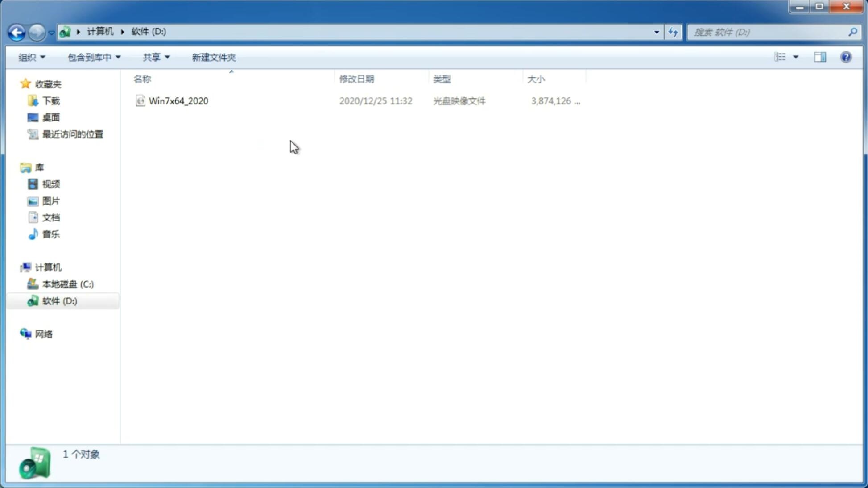The image size is (868, 488).
Task: Navigate to 软件 (D:) drive
Action: tap(58, 300)
